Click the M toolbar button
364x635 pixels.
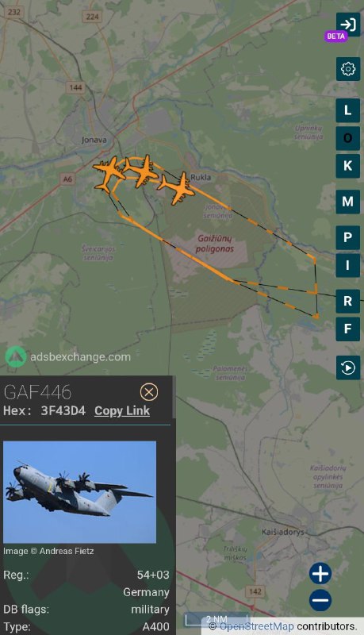pos(348,202)
